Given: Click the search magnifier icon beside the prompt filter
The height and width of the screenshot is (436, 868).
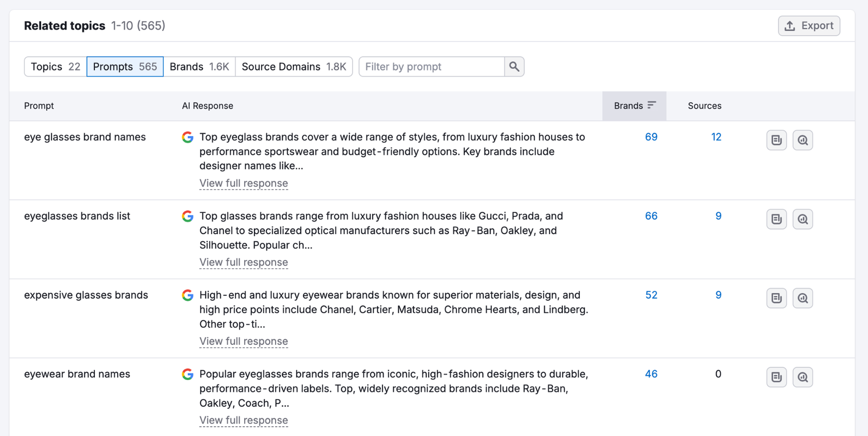Looking at the screenshot, I should pos(514,67).
